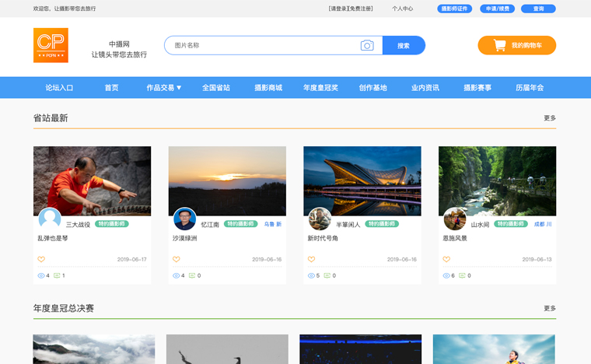The image size is (591, 364).
Task: Click comment icon on 新时代号角 card
Action: [x=327, y=275]
